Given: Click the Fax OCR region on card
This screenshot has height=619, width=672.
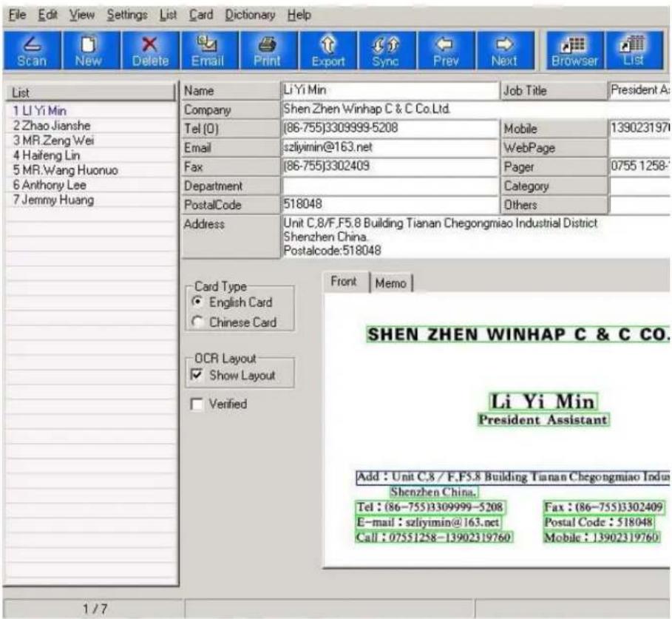Looking at the screenshot, I should tap(603, 507).
